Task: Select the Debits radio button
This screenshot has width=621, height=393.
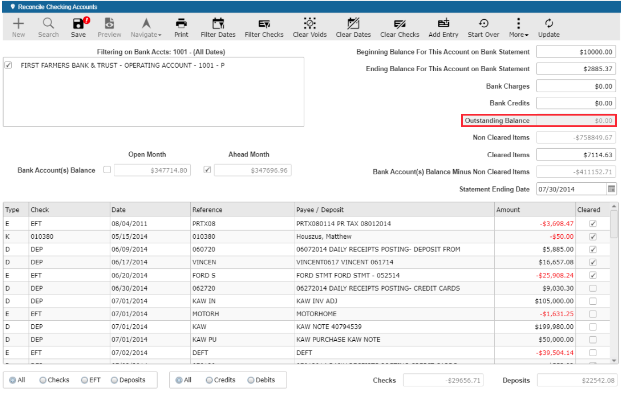Action: [251, 380]
